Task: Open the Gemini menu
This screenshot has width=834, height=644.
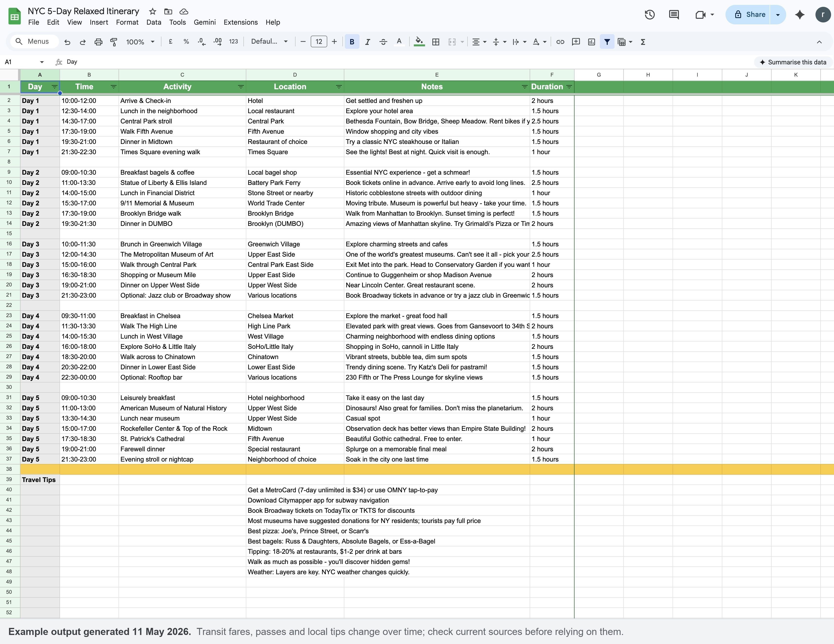Action: click(x=205, y=22)
